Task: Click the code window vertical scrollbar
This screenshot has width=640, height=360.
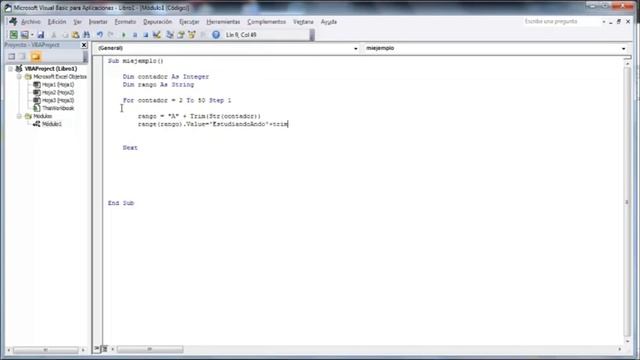Action: [x=627, y=202]
